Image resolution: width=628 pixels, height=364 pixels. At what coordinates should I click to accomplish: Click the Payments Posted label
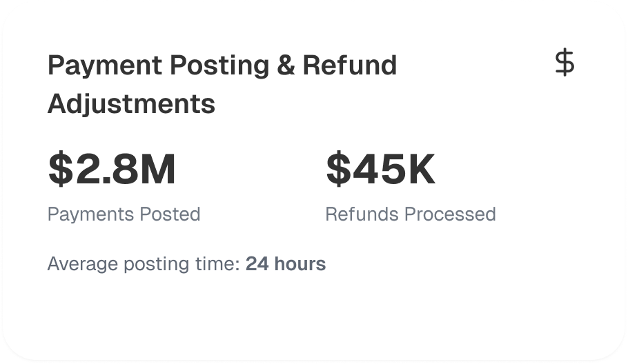[x=124, y=214]
